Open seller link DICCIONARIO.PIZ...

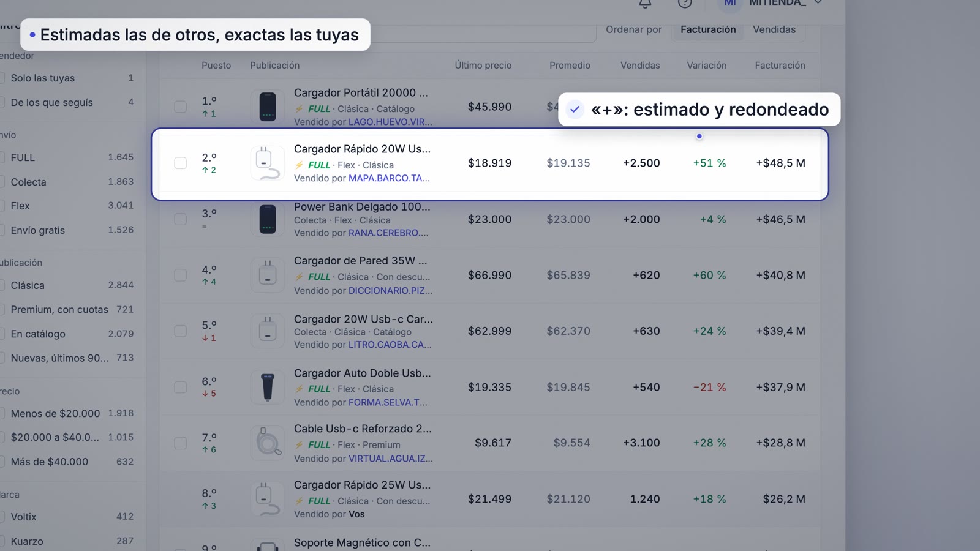(x=390, y=290)
